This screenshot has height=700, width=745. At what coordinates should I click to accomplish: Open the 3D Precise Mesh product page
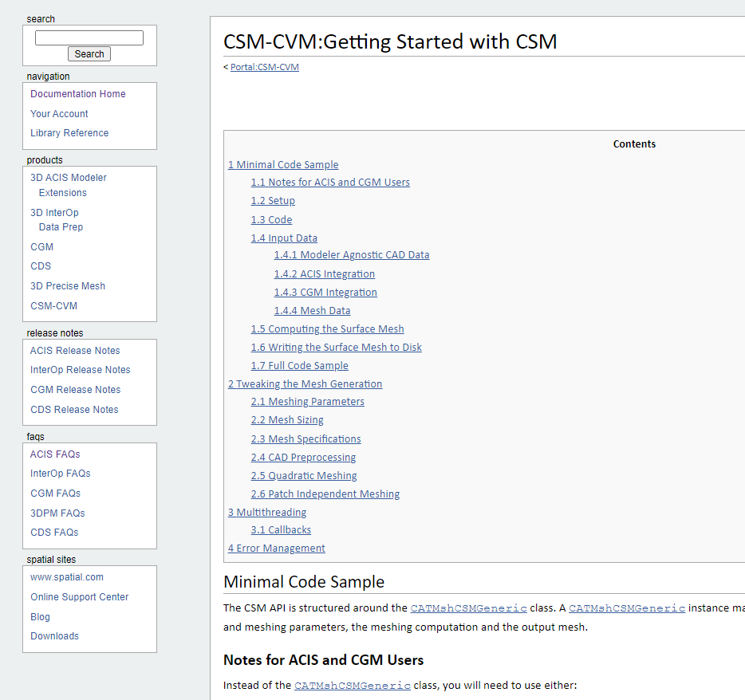pyautogui.click(x=68, y=286)
